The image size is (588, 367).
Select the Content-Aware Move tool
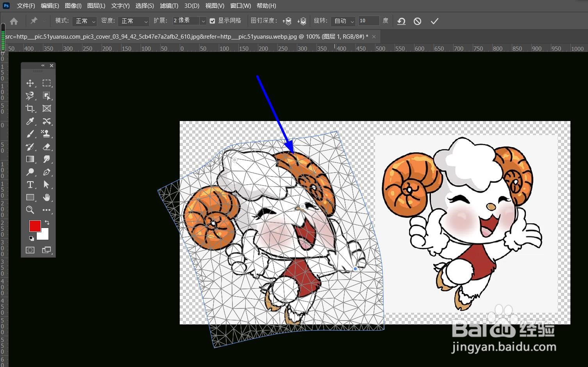coord(46,121)
